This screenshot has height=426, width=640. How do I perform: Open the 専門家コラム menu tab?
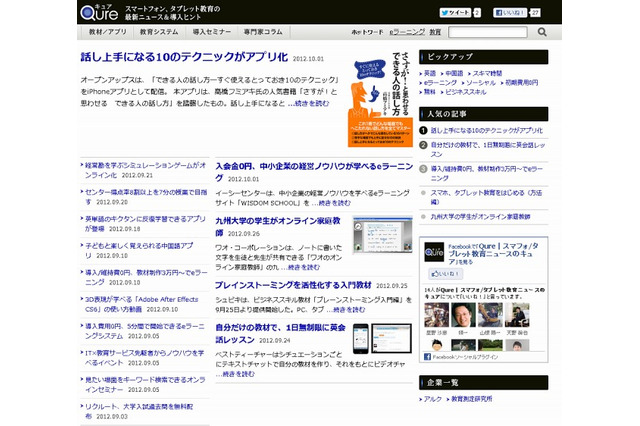click(263, 32)
